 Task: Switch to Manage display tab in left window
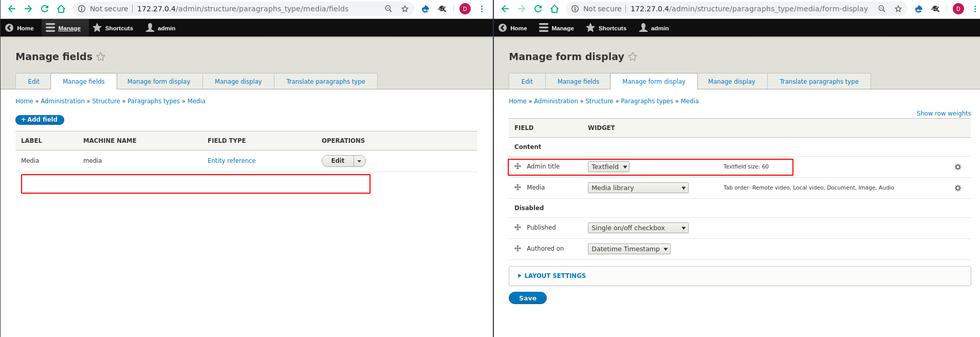click(x=238, y=82)
